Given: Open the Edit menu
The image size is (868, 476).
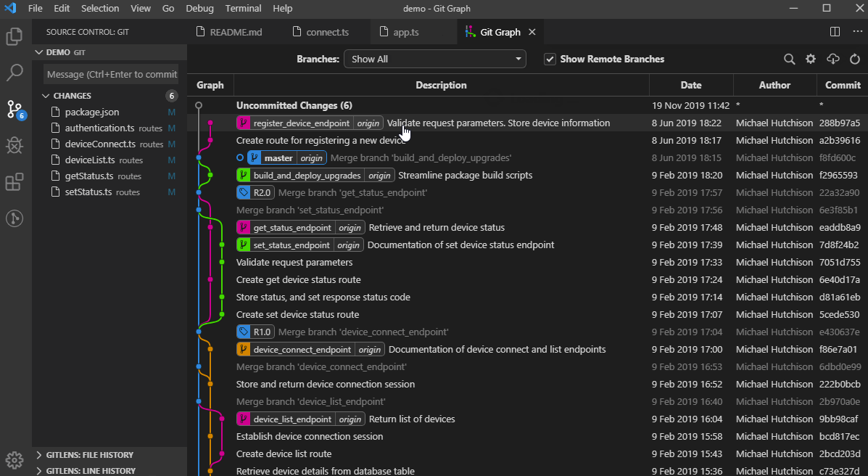Looking at the screenshot, I should click(62, 8).
